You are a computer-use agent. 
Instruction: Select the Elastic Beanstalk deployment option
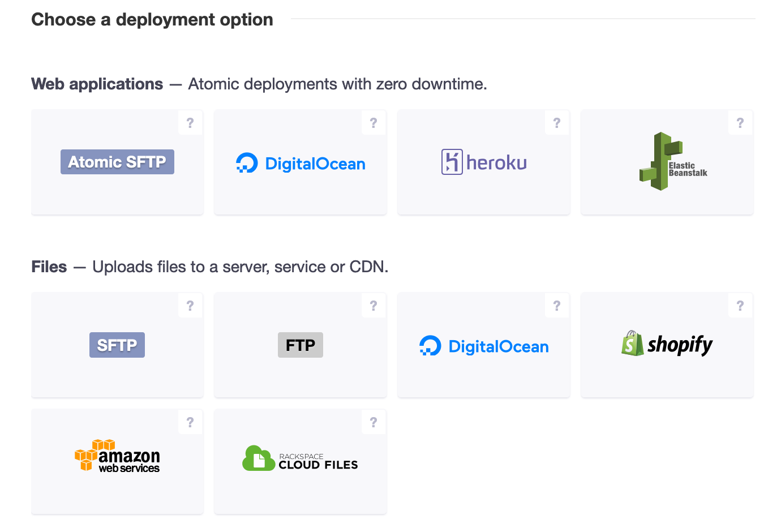pos(667,162)
